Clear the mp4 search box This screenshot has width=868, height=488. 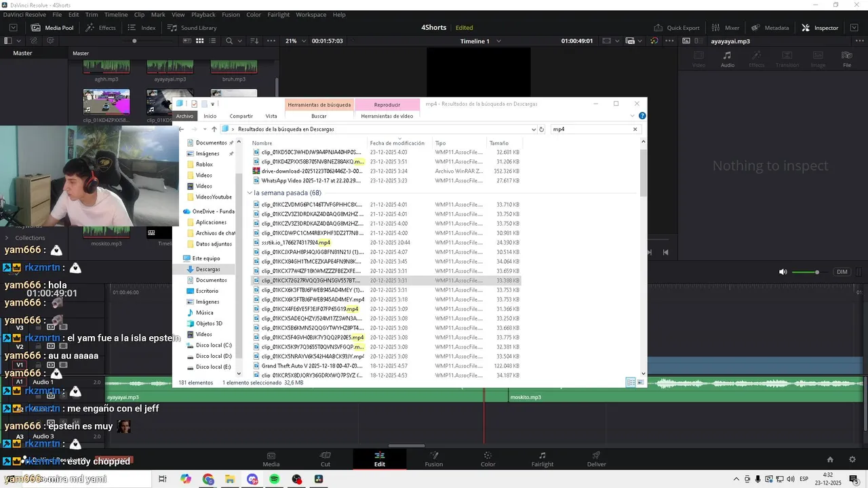635,129
